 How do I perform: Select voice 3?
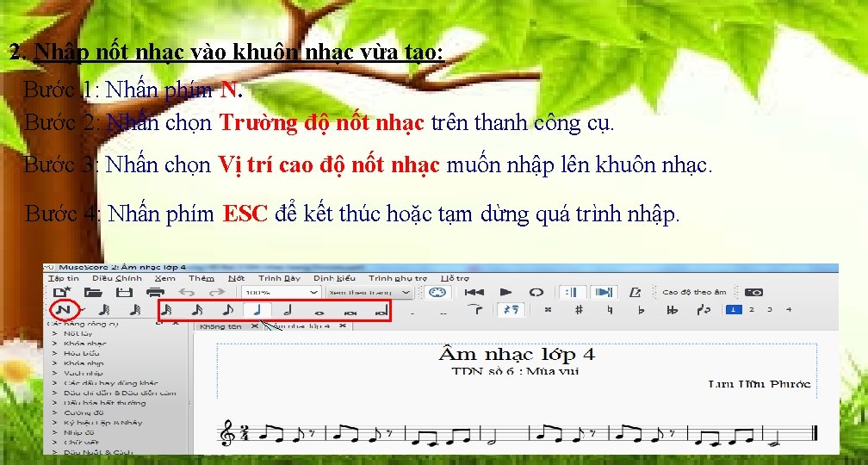coord(770,309)
